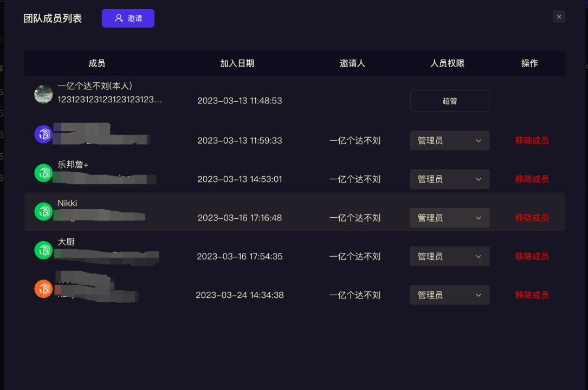Click the 邀请 invite button
This screenshot has width=588, height=390.
(x=128, y=18)
